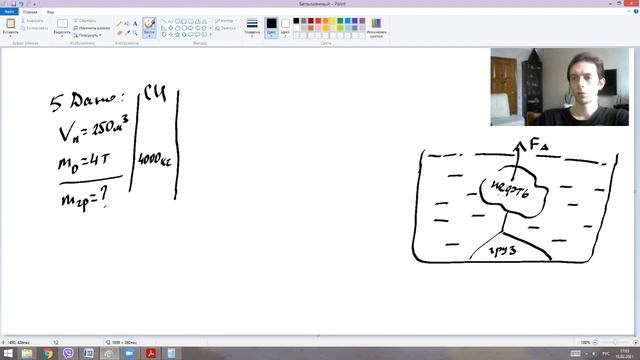640x360 pixels.
Task: Open the Толщина (Size) line-thickness dropdown
Action: click(252, 27)
